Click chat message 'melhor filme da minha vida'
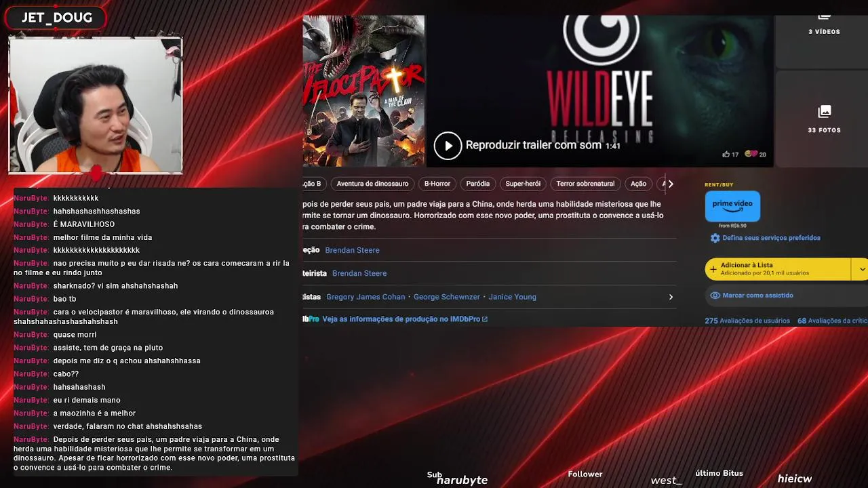Viewport: 868px width, 488px height. [x=102, y=237]
